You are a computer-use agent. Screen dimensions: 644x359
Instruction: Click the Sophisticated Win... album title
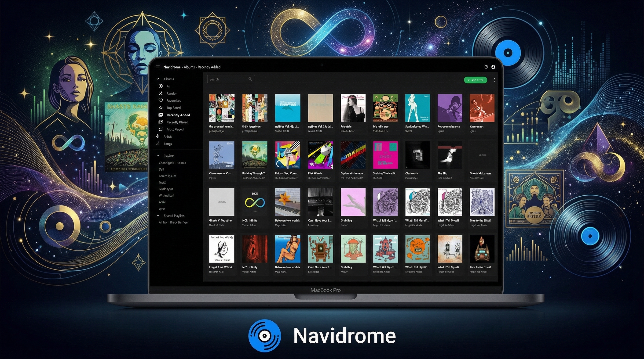point(417,127)
